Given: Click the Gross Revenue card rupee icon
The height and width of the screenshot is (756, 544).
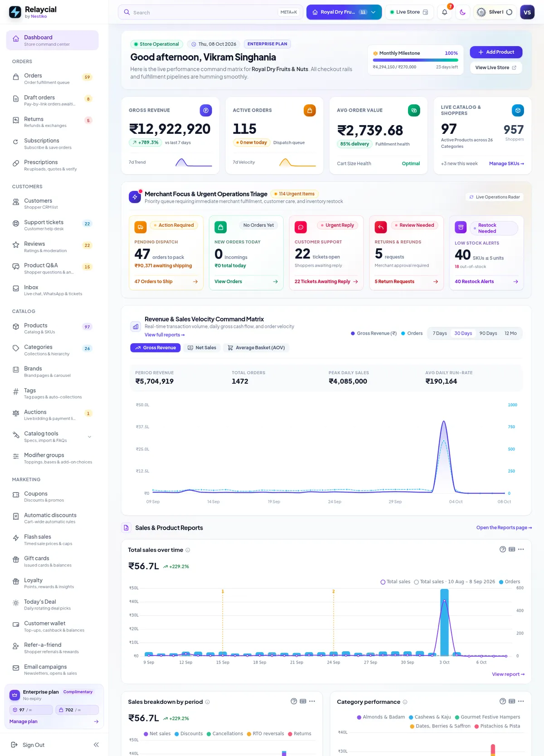Looking at the screenshot, I should tap(206, 110).
